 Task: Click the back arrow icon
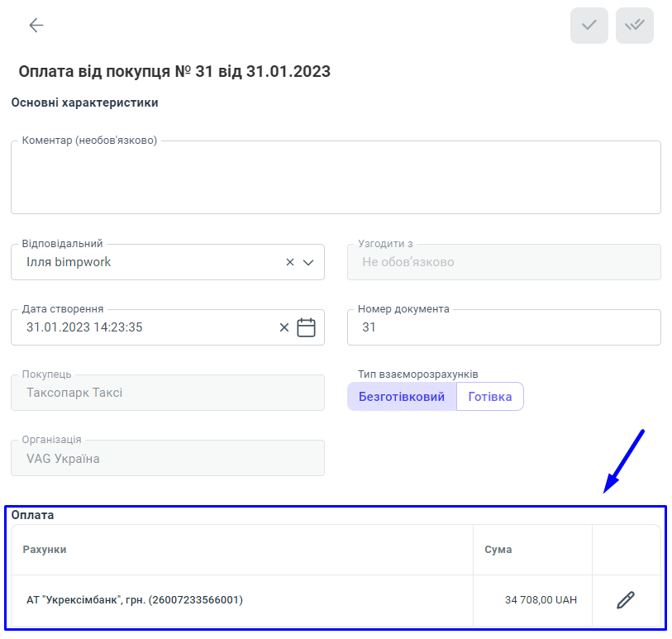(x=36, y=26)
